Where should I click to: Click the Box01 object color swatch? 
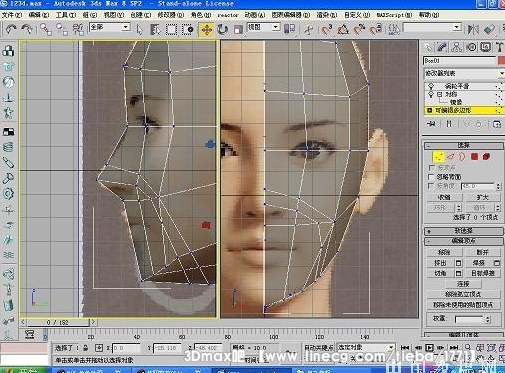501,61
